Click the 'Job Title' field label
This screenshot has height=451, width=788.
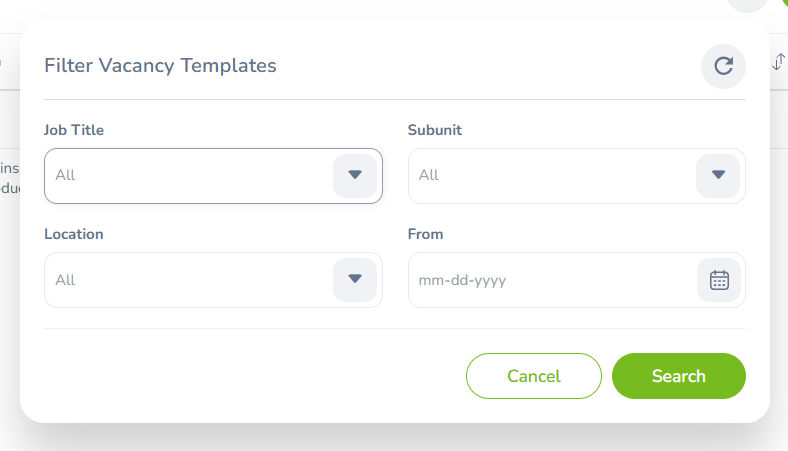point(74,130)
